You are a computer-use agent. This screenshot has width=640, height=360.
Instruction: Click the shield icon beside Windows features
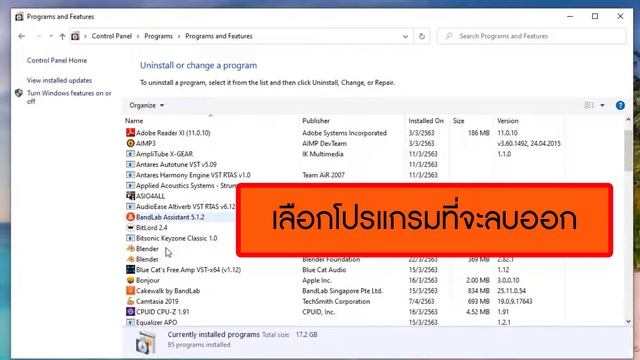click(x=19, y=93)
